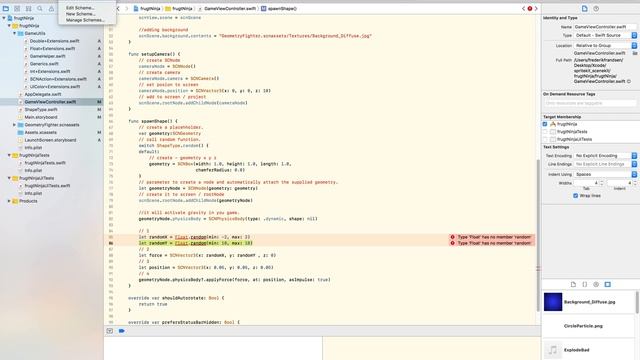The width and height of the screenshot is (640, 360).
Task: Collapse the frugtNinjaUITests group
Action: [x=9, y=178]
